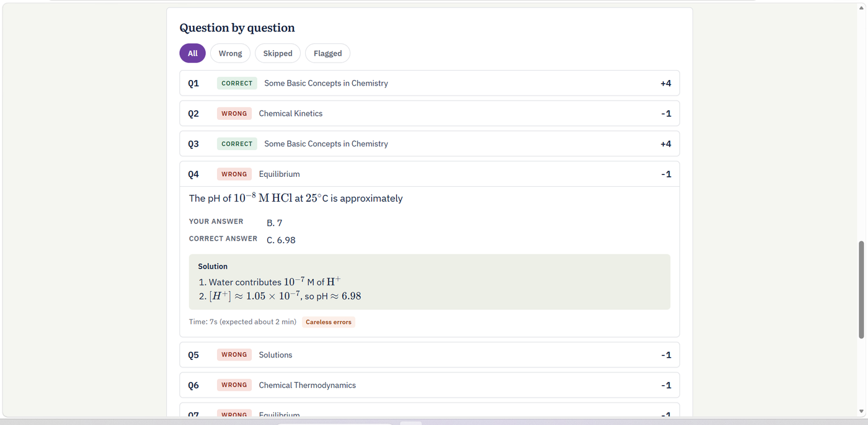Click the WRONG badge on Q5
The height and width of the screenshot is (425, 868).
(234, 355)
